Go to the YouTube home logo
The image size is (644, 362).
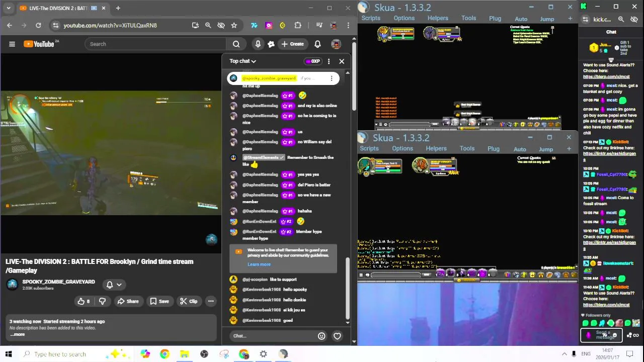[40, 44]
